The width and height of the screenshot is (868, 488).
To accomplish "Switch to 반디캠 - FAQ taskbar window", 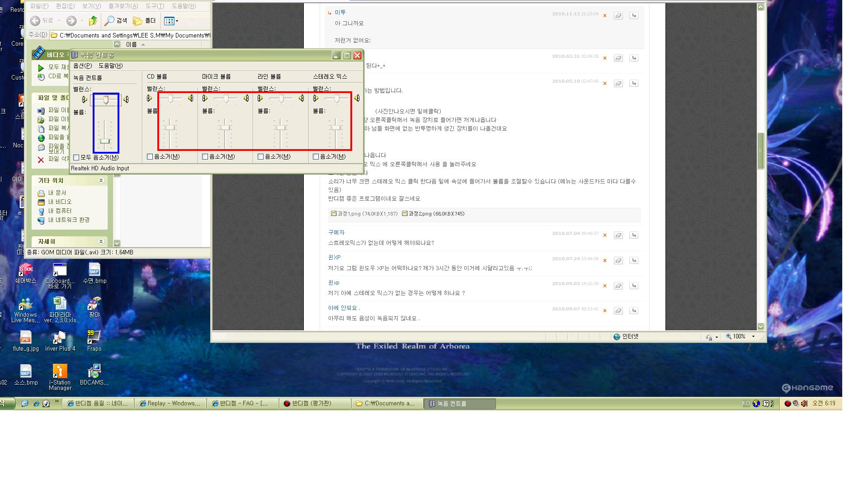I will click(x=243, y=404).
